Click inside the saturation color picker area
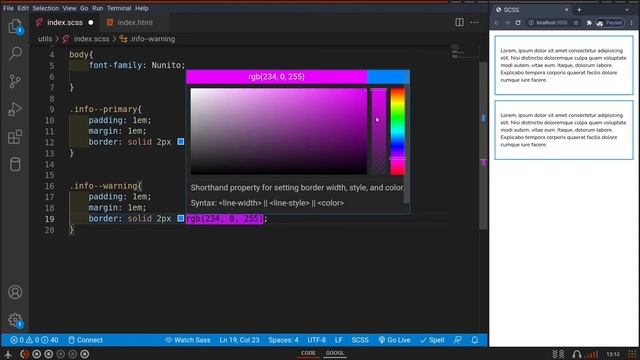This screenshot has height=360, width=640. click(x=278, y=131)
